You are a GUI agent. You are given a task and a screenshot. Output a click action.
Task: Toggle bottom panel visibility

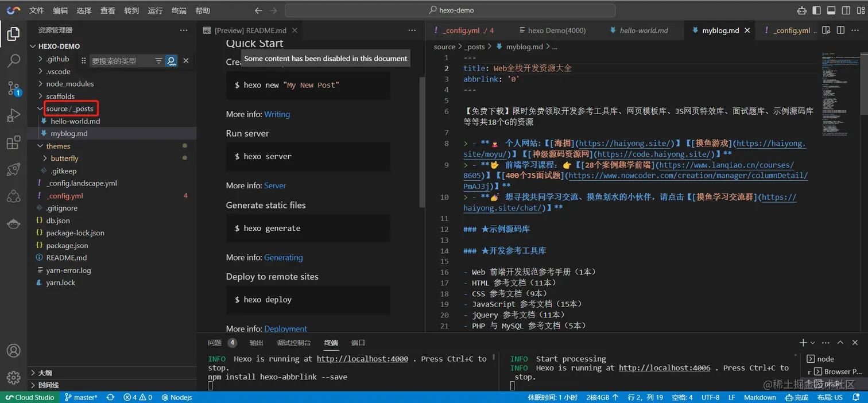click(831, 10)
